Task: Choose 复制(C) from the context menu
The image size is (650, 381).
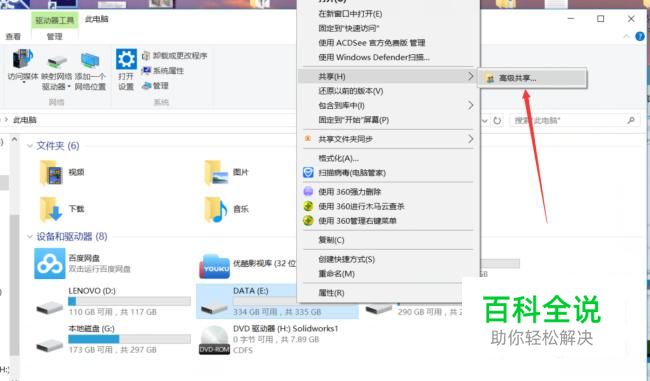Action: (331, 240)
